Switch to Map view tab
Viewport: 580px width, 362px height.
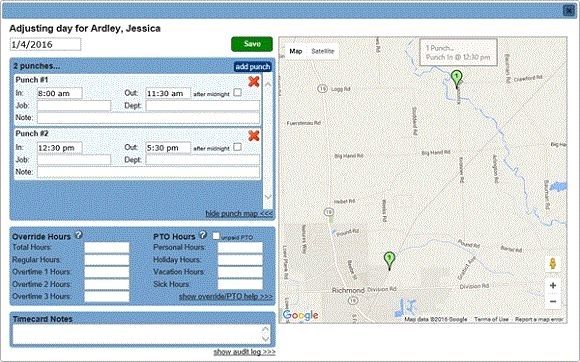[x=296, y=51]
